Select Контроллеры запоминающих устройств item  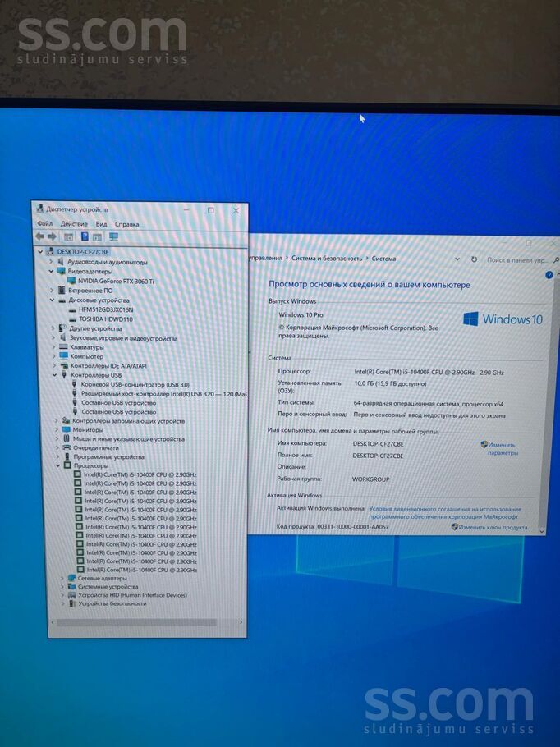128,420
